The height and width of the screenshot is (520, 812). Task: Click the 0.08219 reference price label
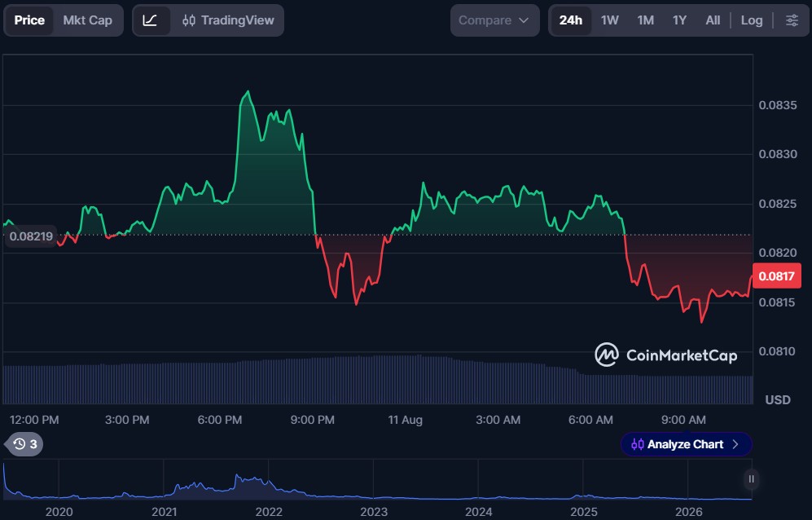[31, 236]
